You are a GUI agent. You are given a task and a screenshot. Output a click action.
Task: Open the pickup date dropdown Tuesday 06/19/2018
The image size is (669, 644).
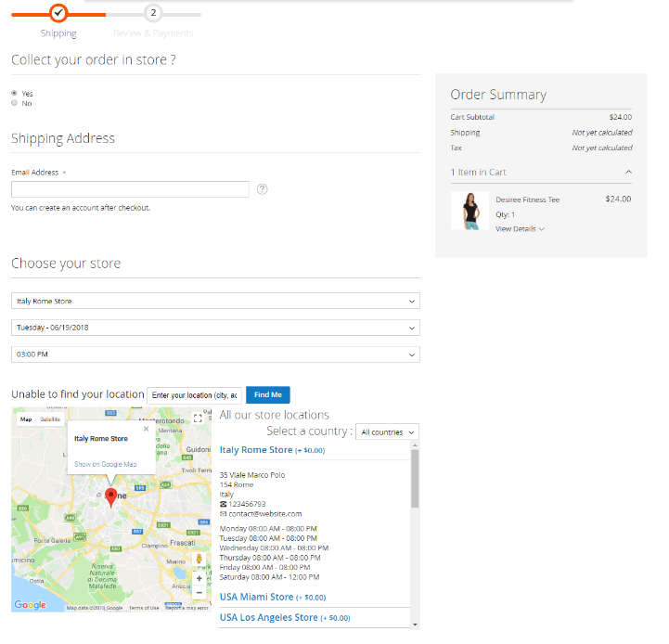pos(215,328)
